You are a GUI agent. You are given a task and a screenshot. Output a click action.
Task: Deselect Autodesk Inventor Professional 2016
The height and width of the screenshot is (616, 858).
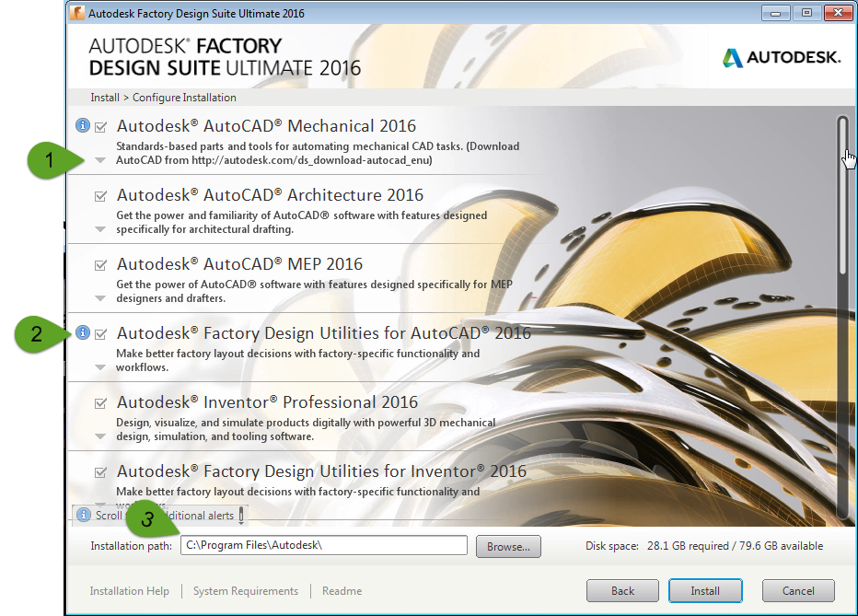click(x=99, y=401)
